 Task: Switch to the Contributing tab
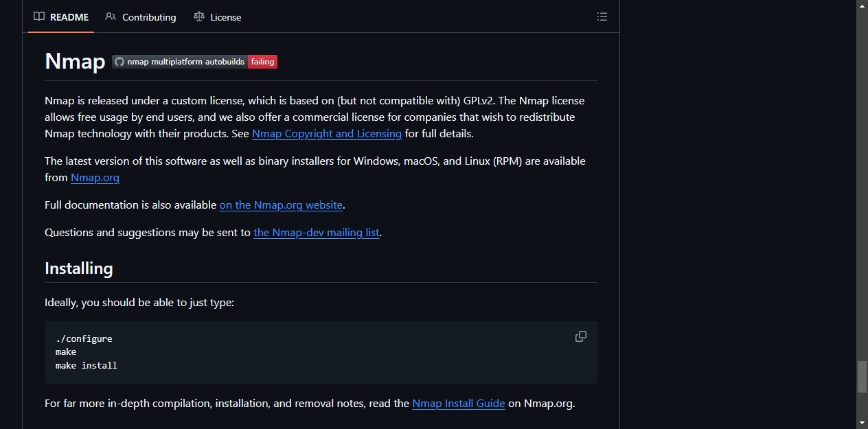click(141, 16)
